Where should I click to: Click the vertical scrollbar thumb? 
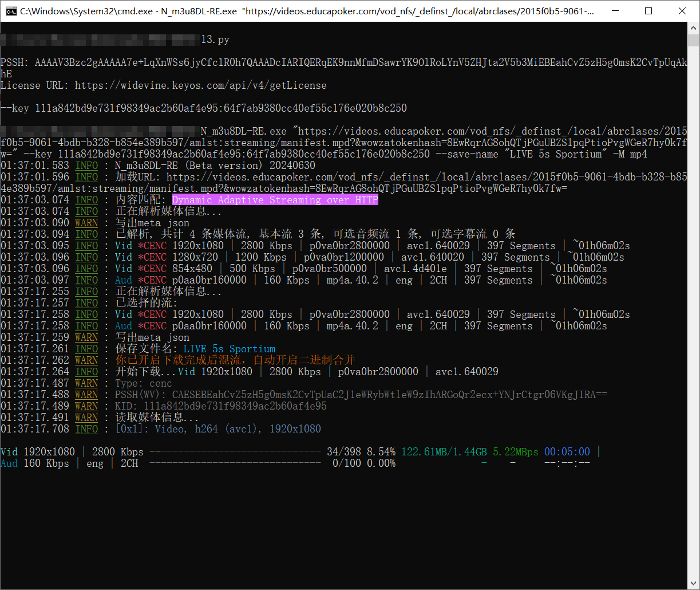(x=693, y=40)
